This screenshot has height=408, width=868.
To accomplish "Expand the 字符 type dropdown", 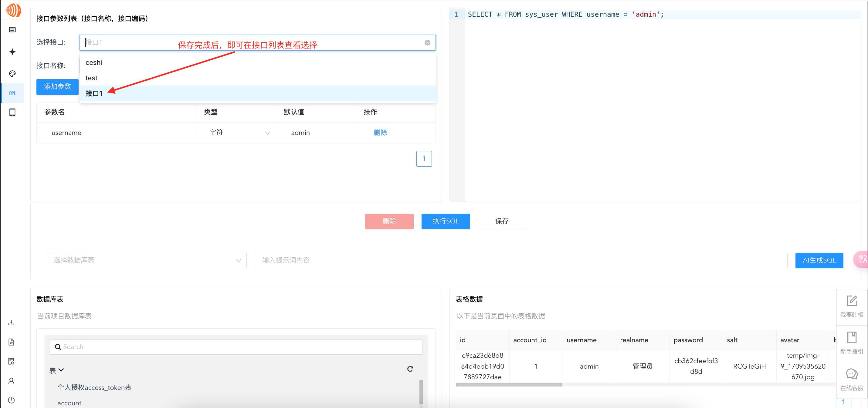I will point(239,133).
